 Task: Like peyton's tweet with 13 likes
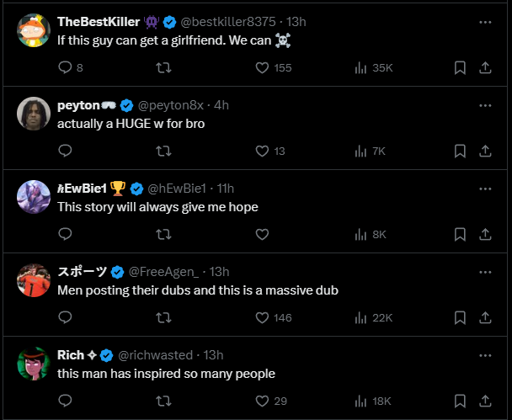click(x=262, y=152)
